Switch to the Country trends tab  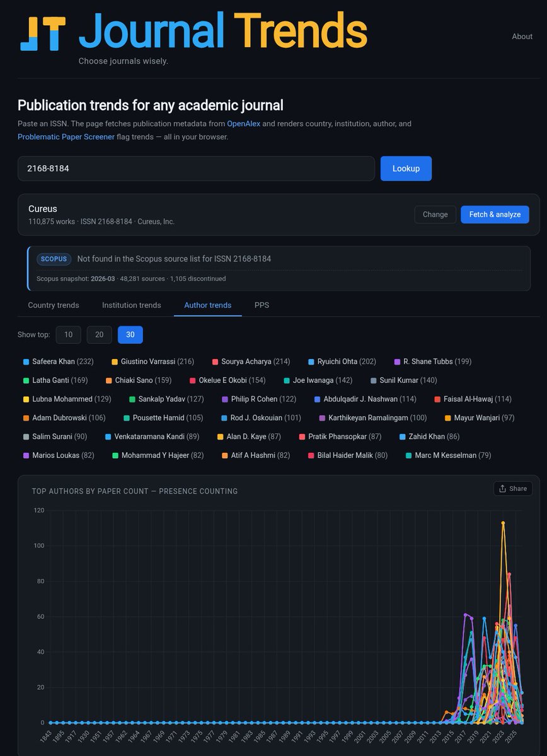[x=54, y=305]
